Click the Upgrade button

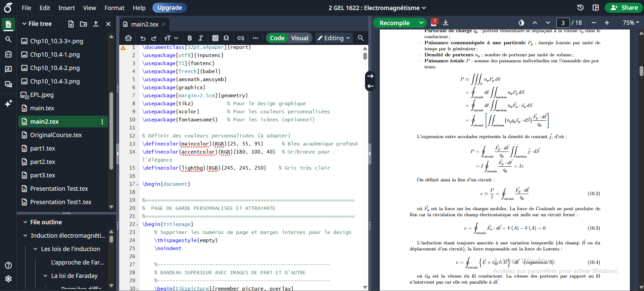tap(170, 7)
